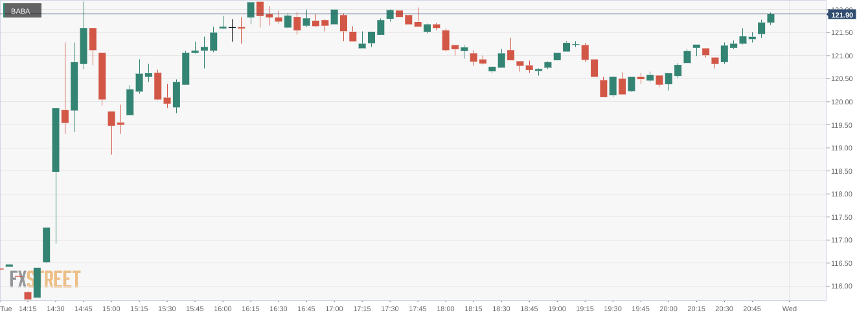868x317 pixels.
Task: Click the 117.00 price scale label
Action: coord(841,240)
